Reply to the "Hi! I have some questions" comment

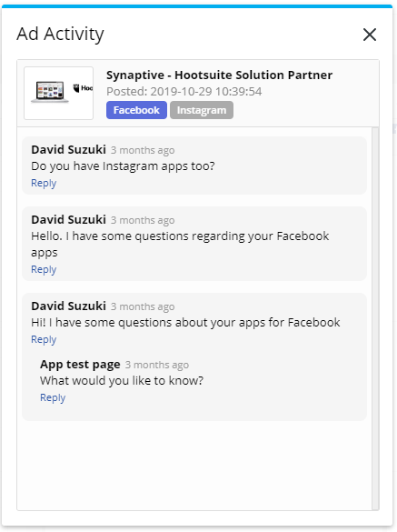click(44, 339)
